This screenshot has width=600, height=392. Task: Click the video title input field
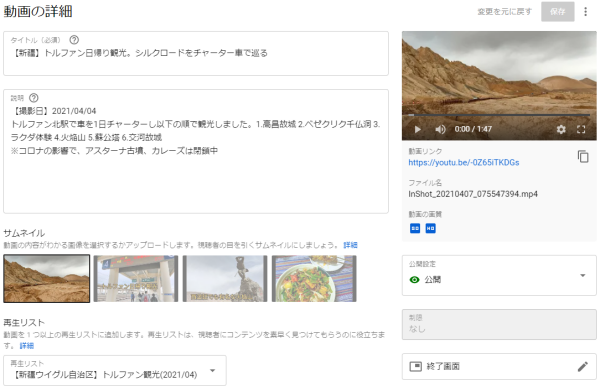click(196, 54)
